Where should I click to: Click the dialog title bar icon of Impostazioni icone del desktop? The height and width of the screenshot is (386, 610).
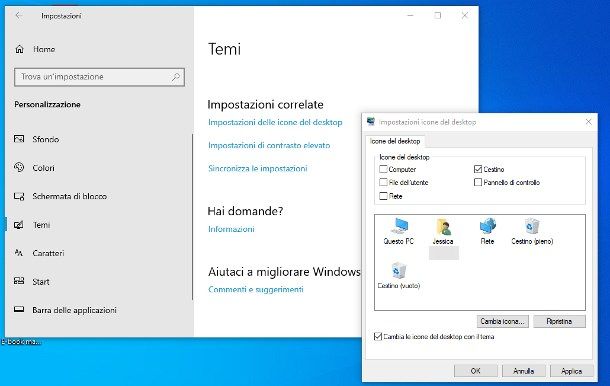click(371, 122)
